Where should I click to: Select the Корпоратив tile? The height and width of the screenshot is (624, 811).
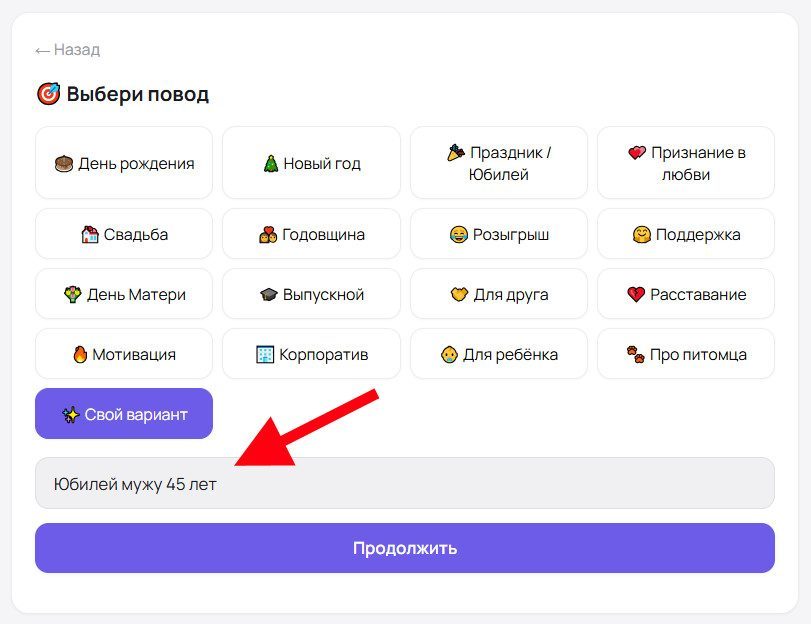(311, 354)
